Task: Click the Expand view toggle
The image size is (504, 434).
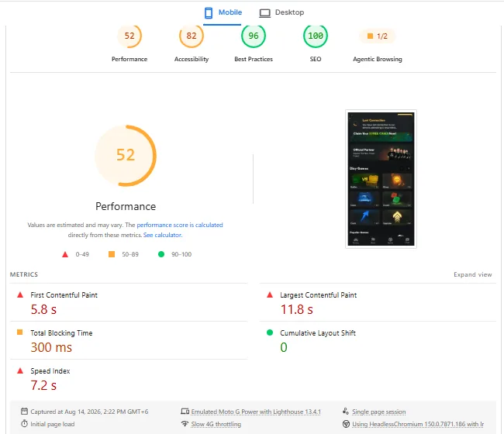Action: [x=472, y=274]
